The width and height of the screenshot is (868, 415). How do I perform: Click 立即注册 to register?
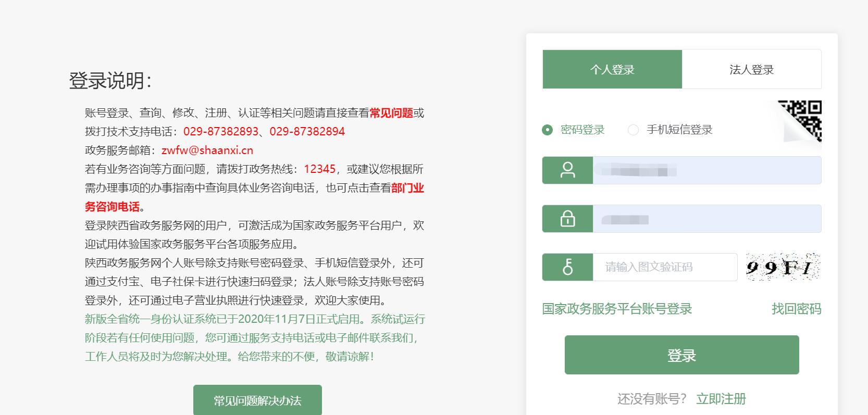pyautogui.click(x=721, y=399)
